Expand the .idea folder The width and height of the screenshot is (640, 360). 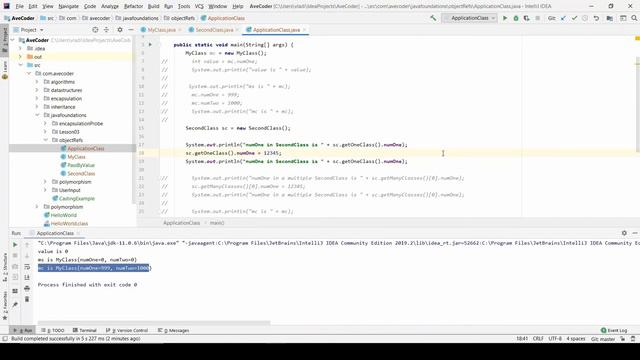click(20, 48)
